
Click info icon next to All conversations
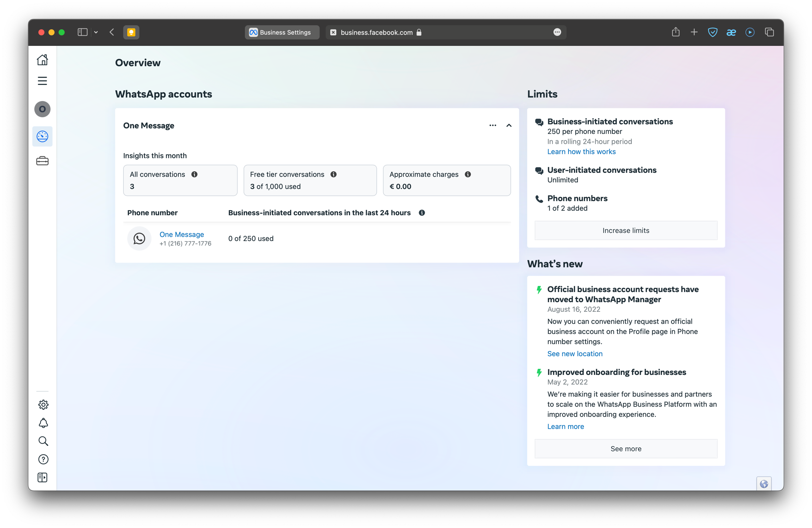[x=194, y=175]
